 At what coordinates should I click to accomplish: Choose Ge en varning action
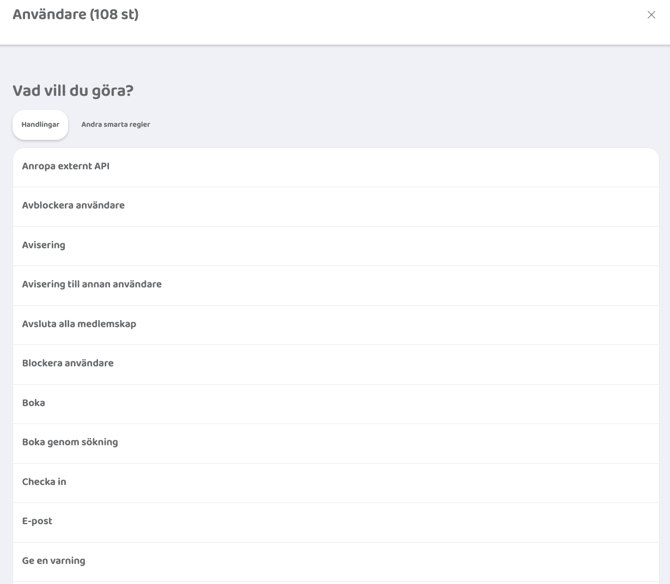(54, 561)
